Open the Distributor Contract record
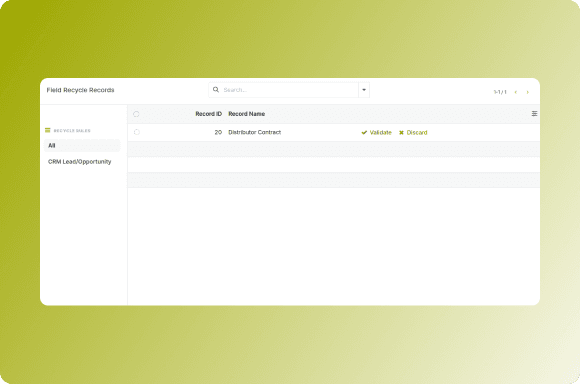Viewport: 580px width, 384px height. (x=254, y=132)
